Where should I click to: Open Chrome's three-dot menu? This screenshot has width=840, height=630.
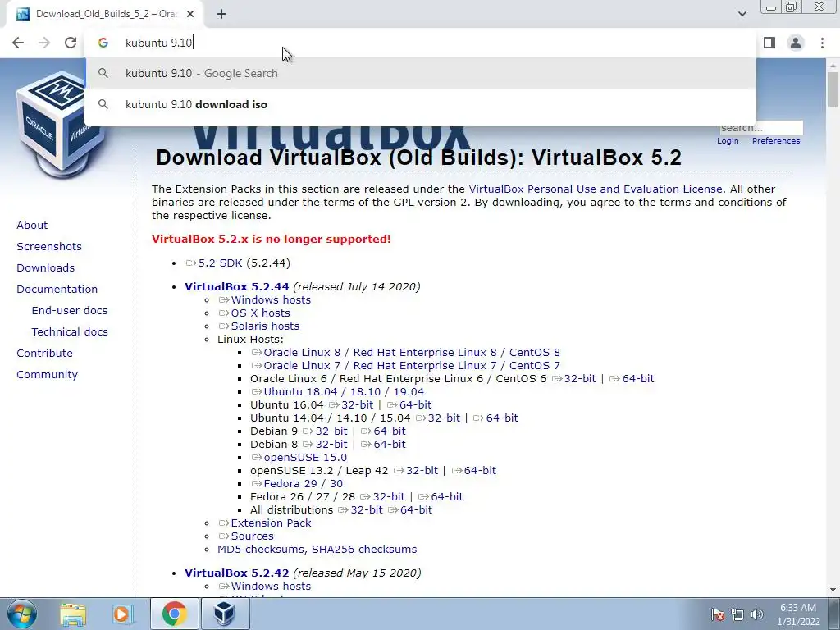click(822, 43)
